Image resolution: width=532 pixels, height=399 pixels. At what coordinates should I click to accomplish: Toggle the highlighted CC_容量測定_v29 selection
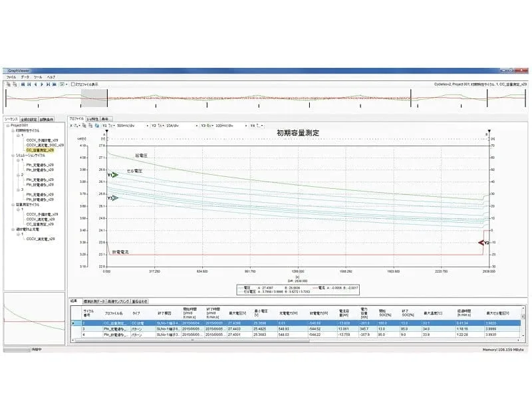(x=40, y=150)
